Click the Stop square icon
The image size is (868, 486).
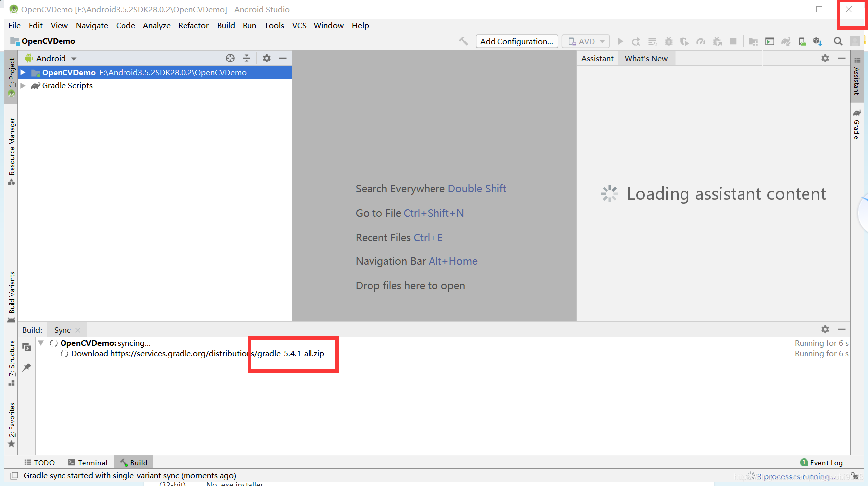pyautogui.click(x=733, y=41)
